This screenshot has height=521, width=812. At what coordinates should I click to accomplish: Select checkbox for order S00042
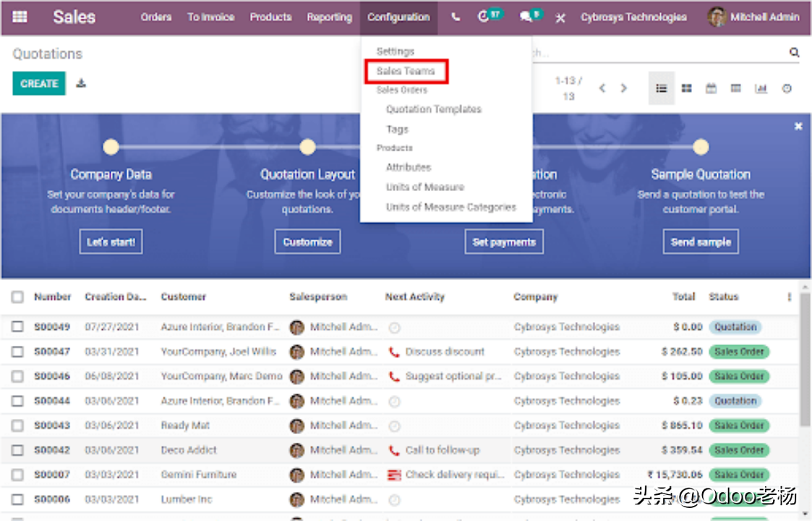coord(17,450)
